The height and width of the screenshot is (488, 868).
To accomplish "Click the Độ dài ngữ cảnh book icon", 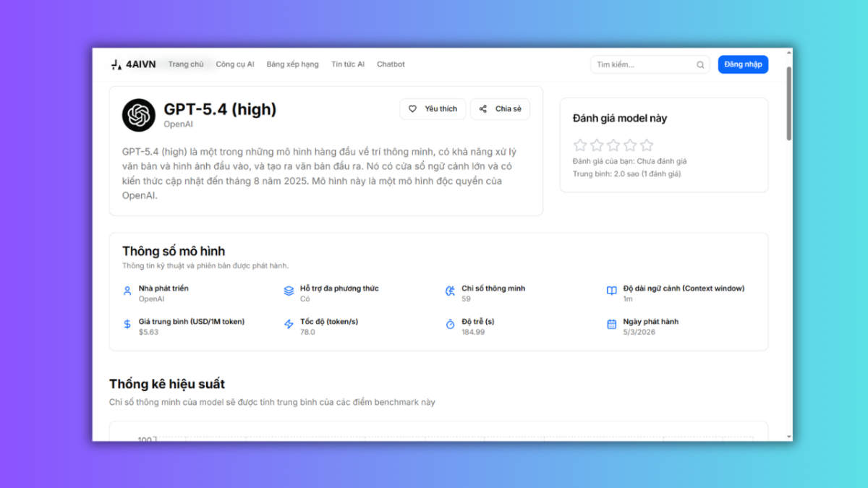I will pos(611,291).
